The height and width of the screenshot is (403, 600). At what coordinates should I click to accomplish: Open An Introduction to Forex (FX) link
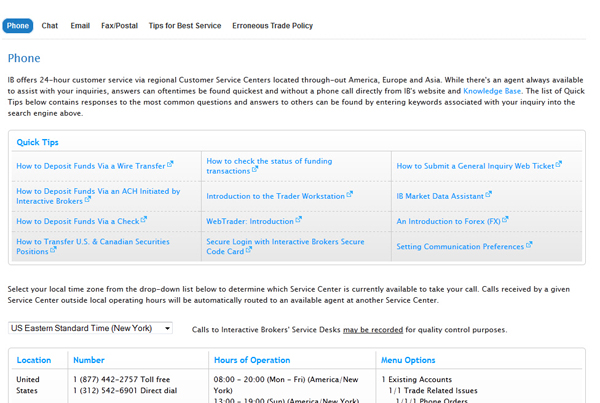click(448, 221)
